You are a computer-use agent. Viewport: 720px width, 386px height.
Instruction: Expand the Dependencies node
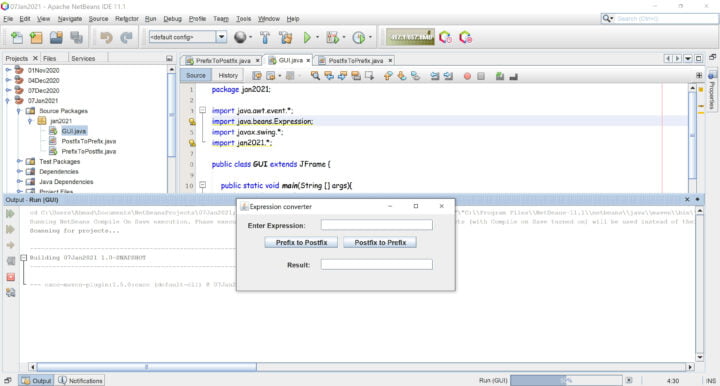(19, 171)
